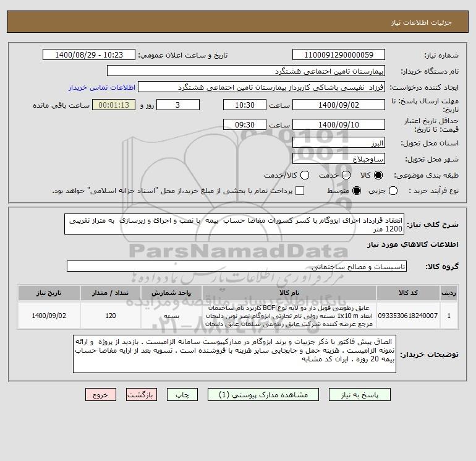Click the delivery province field البرز
The height and width of the screenshot is (461, 476).
coord(339,142)
